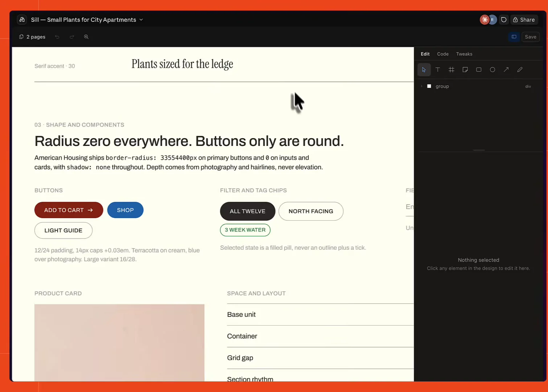Click the div tag label

528,86
